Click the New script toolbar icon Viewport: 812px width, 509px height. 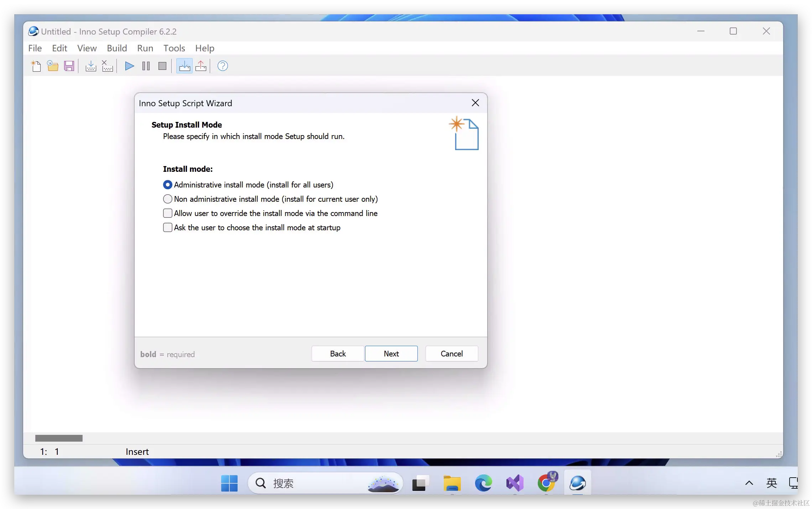(36, 66)
